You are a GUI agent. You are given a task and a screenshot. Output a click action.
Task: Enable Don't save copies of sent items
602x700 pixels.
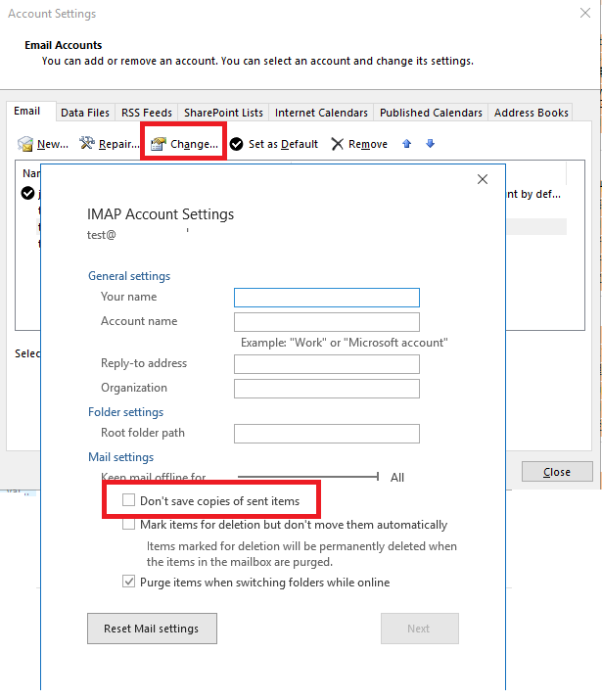pos(128,500)
